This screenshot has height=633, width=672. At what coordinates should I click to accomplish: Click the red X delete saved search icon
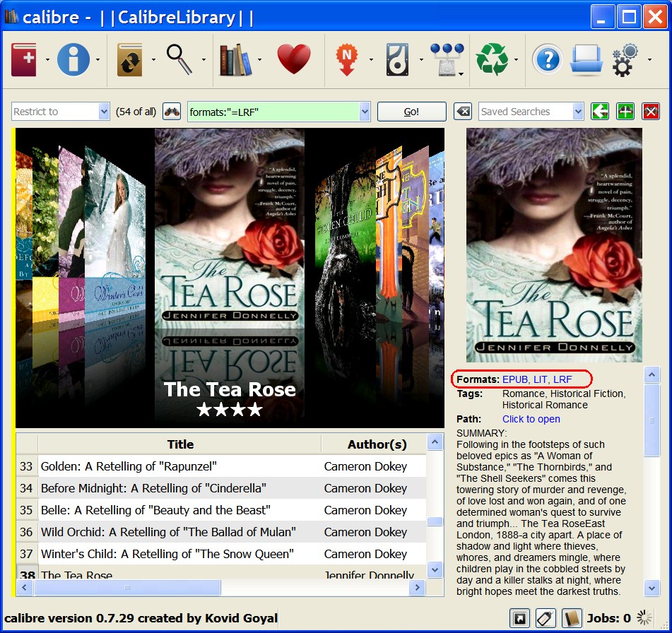(651, 112)
